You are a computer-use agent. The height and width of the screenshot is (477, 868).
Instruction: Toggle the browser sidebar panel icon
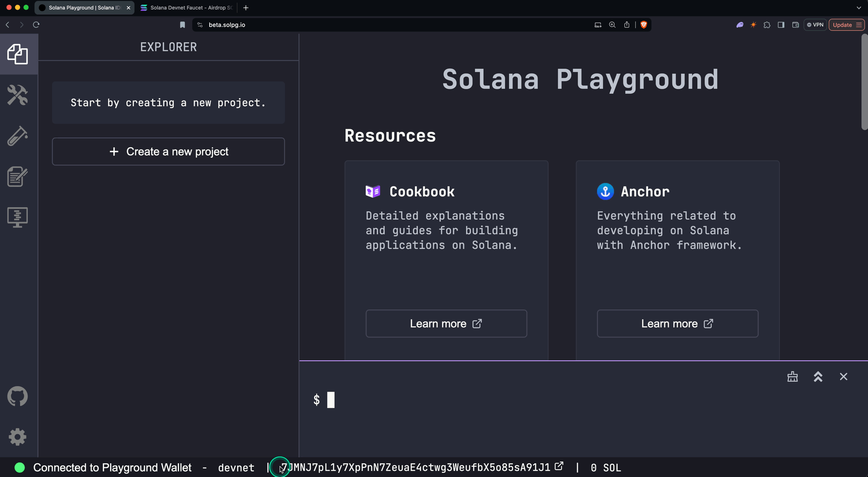pyautogui.click(x=781, y=25)
